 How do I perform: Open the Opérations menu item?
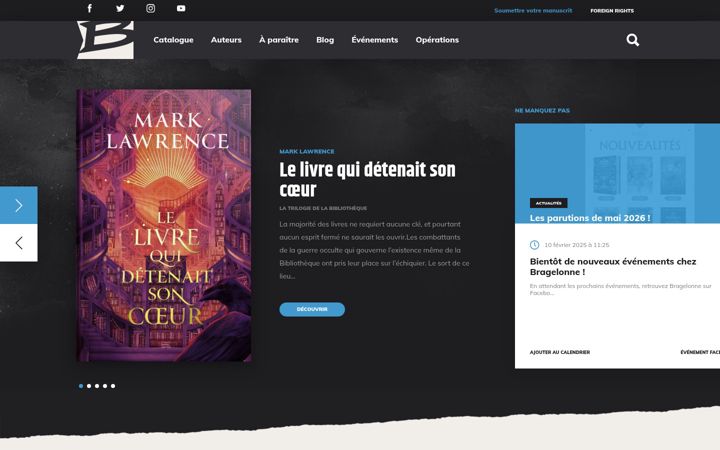click(x=437, y=40)
